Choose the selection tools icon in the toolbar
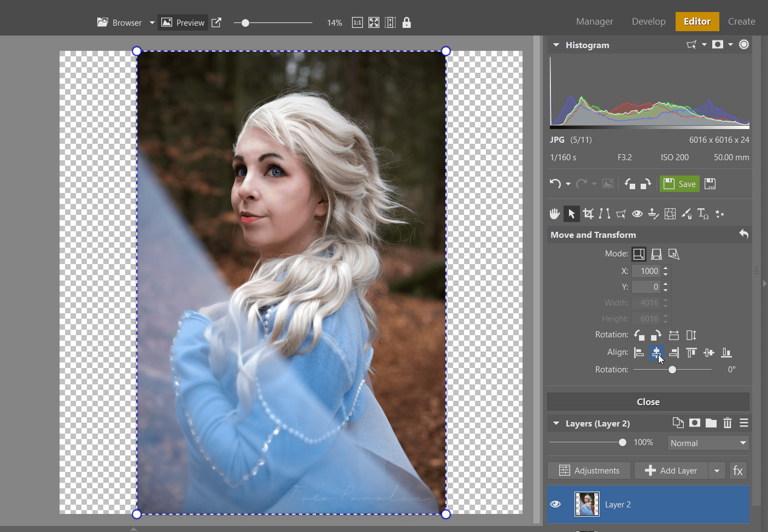768x532 pixels. [x=621, y=214]
